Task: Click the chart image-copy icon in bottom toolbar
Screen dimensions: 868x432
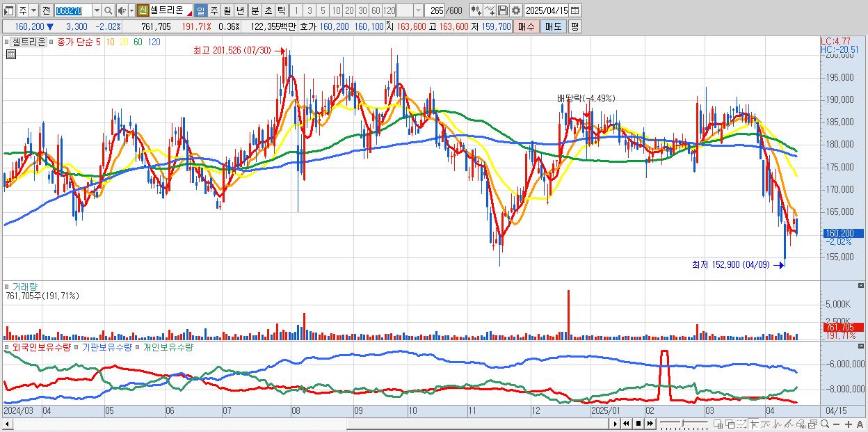Action: click(813, 424)
